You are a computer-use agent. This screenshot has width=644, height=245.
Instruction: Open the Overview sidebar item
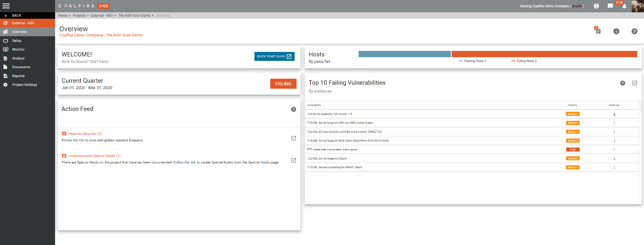point(27,32)
